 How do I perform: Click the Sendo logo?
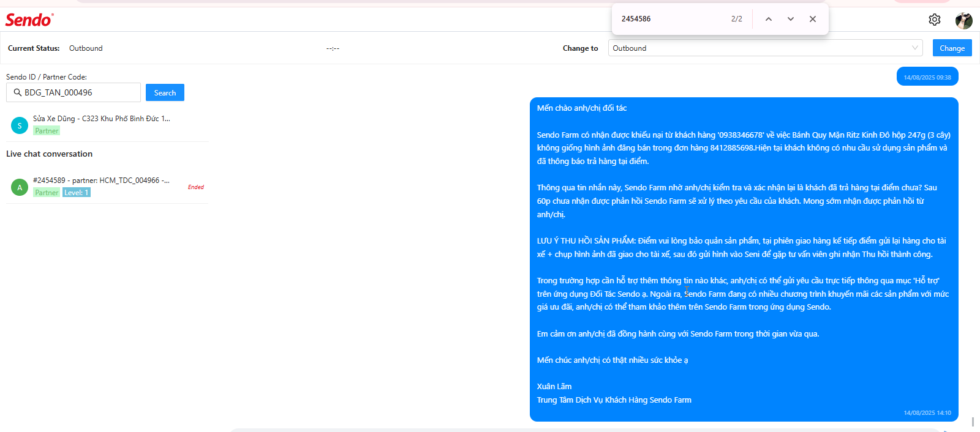[x=29, y=20]
